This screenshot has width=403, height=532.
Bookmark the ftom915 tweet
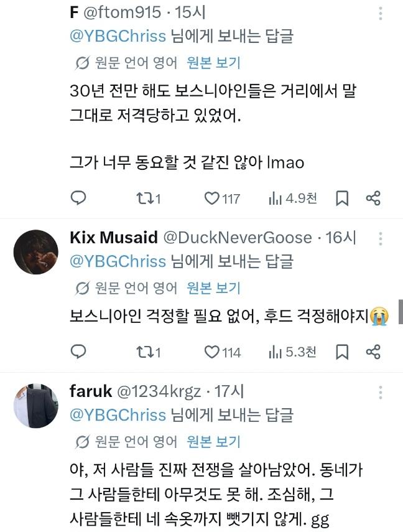[x=342, y=198]
